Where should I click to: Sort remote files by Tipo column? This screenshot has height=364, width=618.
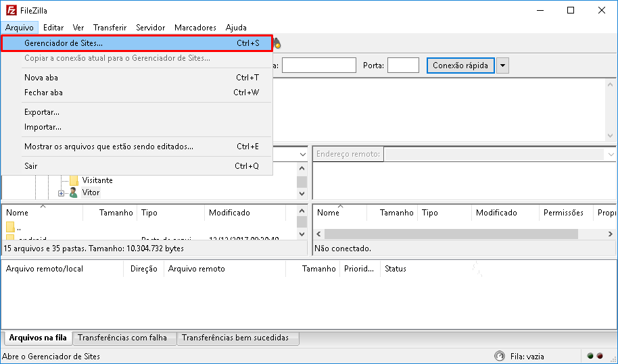click(445, 213)
